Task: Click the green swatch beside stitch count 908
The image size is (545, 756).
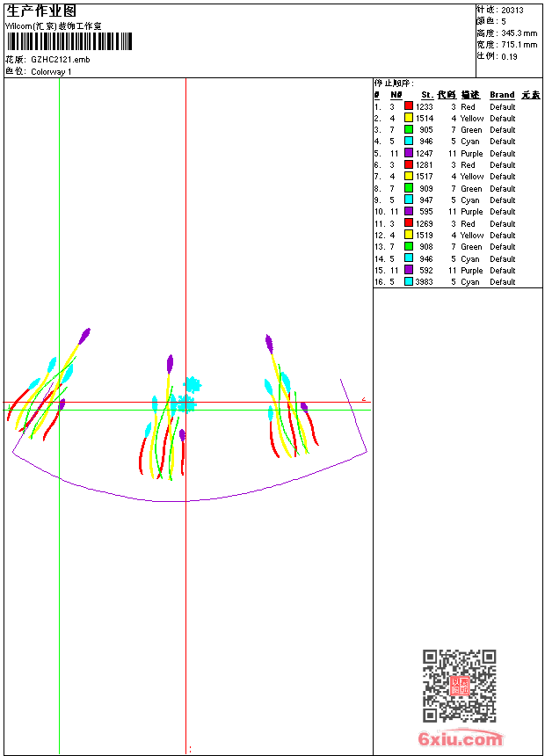Action: [x=409, y=246]
